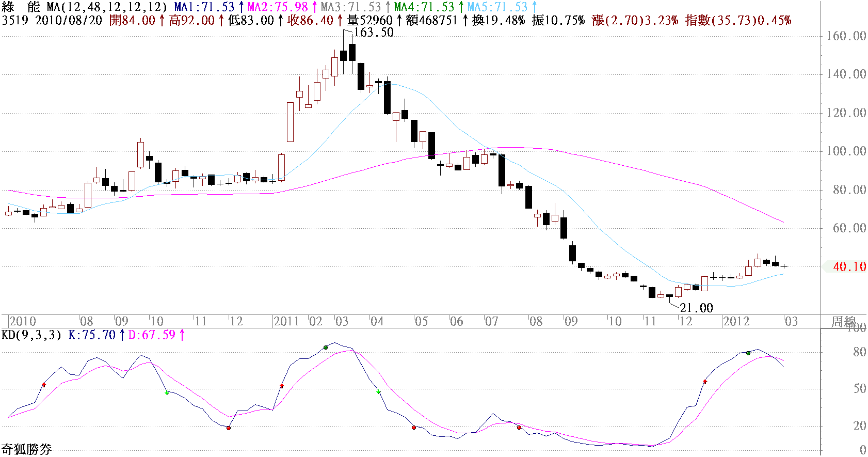The image size is (868, 457).
Task: Jump to the 2012 marker on the time axis
Action: (x=736, y=322)
